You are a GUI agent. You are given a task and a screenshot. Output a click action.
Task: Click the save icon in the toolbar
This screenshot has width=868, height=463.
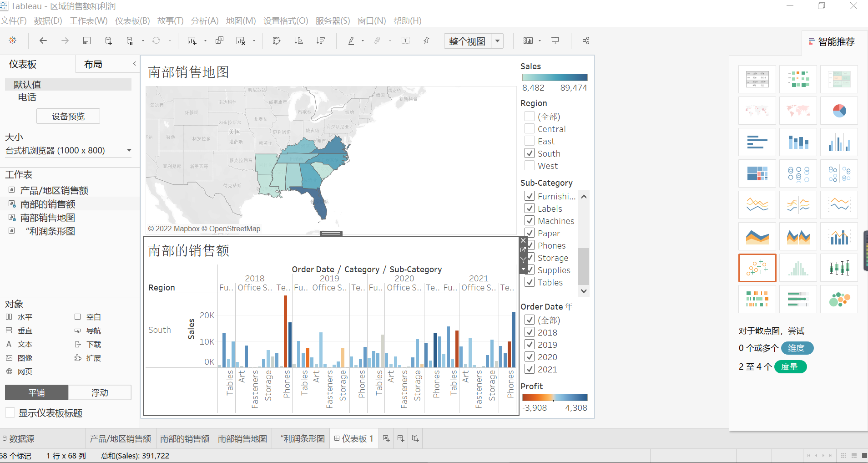tap(86, 41)
